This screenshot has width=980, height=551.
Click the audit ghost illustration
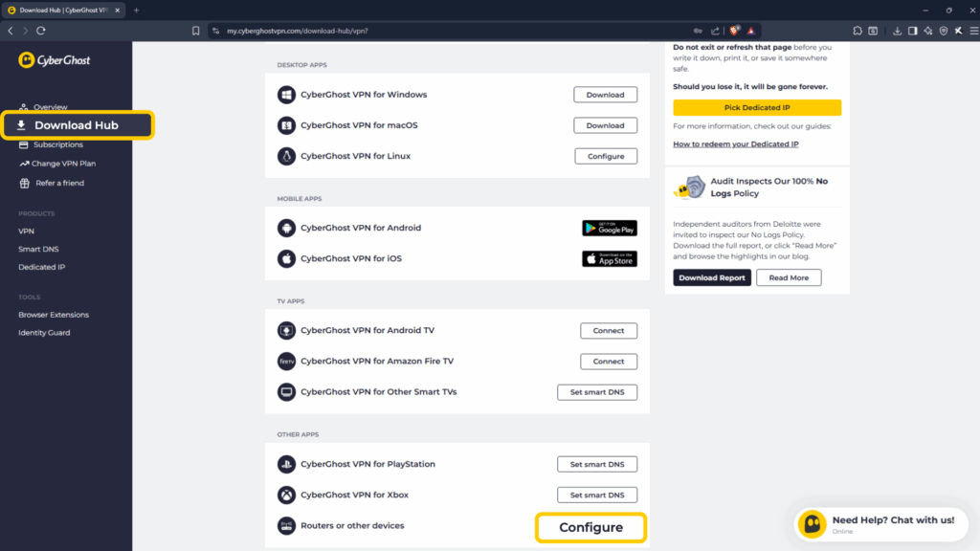tap(690, 187)
